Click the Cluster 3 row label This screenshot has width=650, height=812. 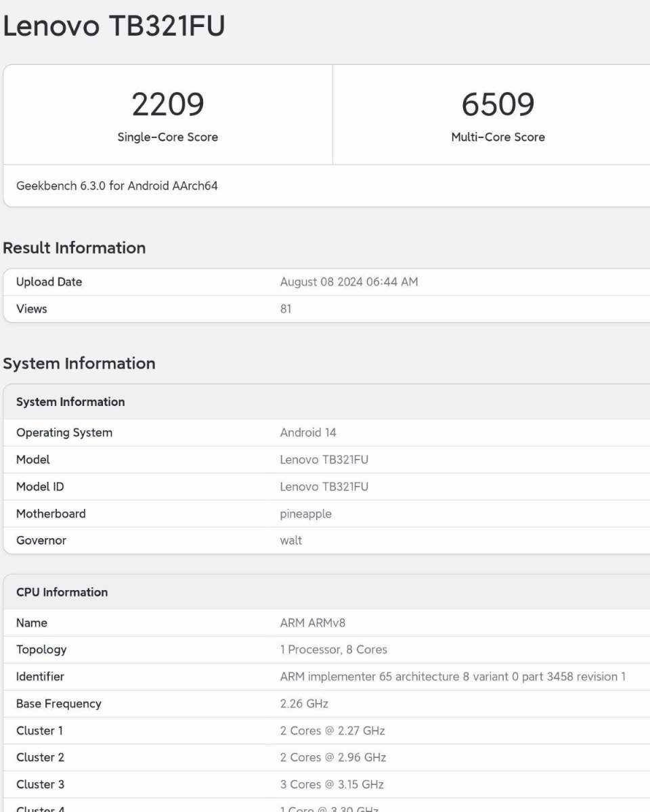[x=40, y=784]
